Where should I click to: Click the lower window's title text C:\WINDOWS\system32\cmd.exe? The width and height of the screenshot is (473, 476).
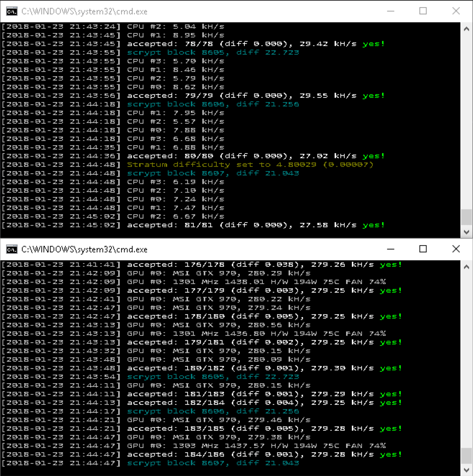[84, 249]
